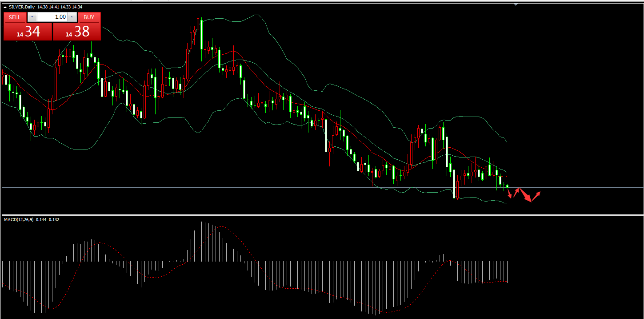Click the 1.00 lot volume field
Image resolution: width=644 pixels, height=319 pixels.
point(52,17)
